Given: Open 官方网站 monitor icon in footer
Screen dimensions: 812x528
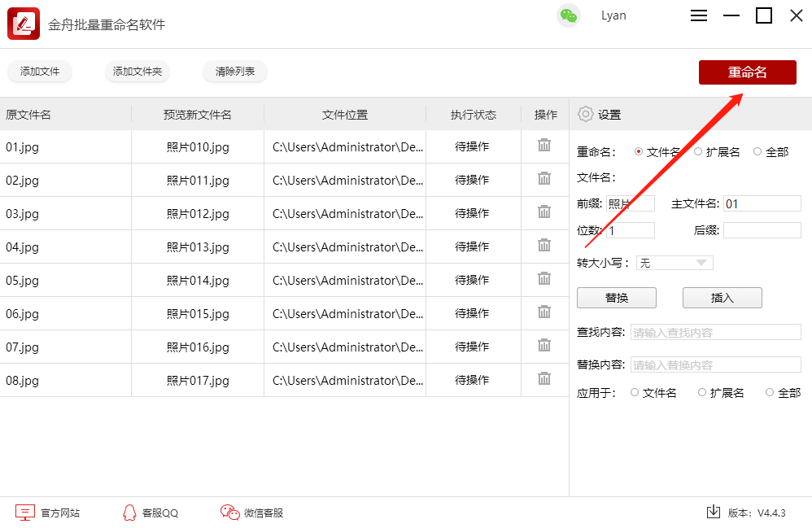Looking at the screenshot, I should click(25, 513).
